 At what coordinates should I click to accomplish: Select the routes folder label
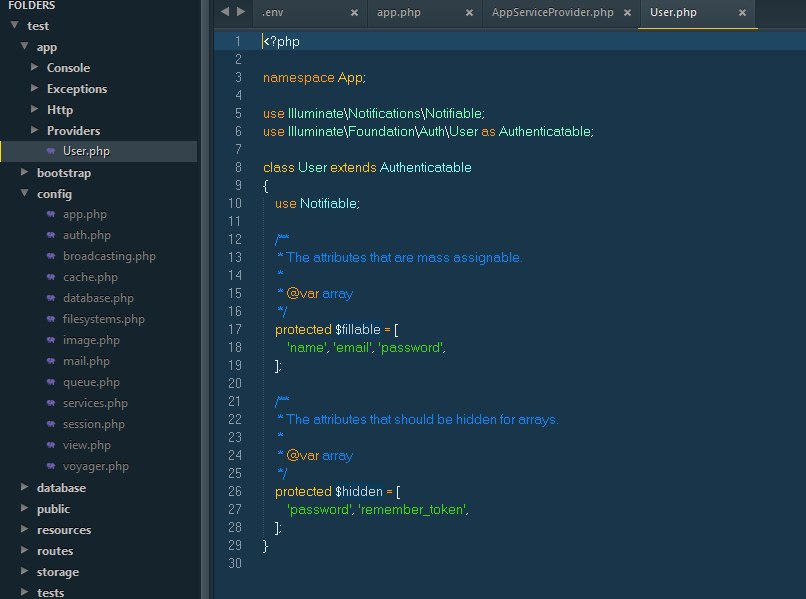(55, 551)
